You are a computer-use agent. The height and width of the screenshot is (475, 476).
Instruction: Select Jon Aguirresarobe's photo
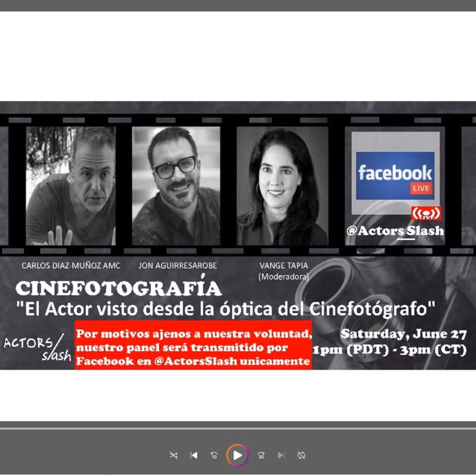176,185
